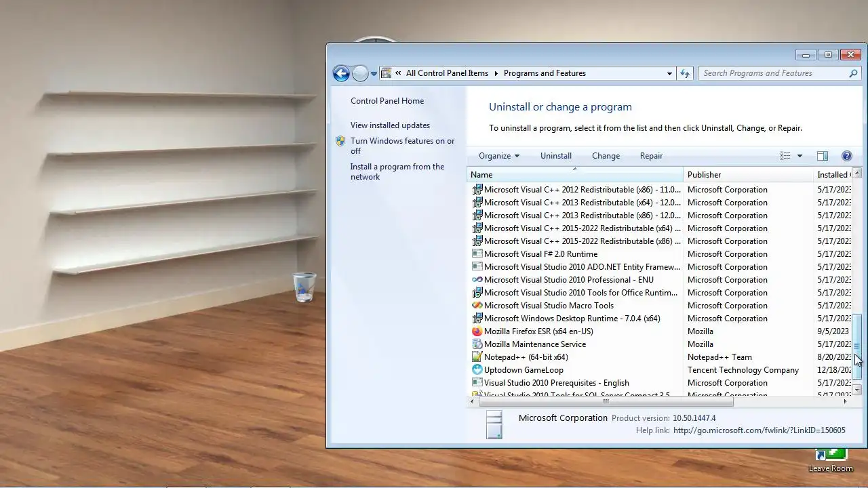This screenshot has width=868, height=488.
Task: Select Windows Desktop Runtime 7.0.4 icon
Action: pos(477,319)
